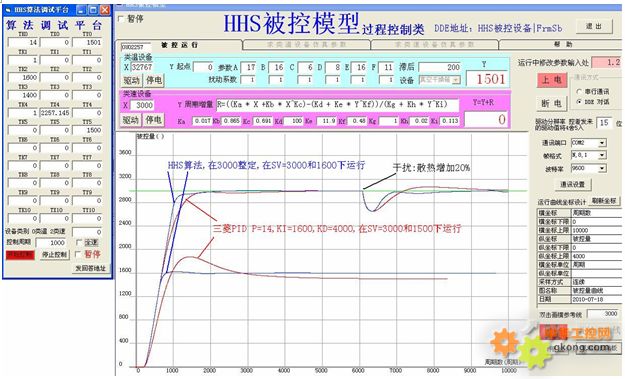This screenshot has height=379, width=625.
Task: Select the 串行通讯 radio option
Action: point(579,91)
